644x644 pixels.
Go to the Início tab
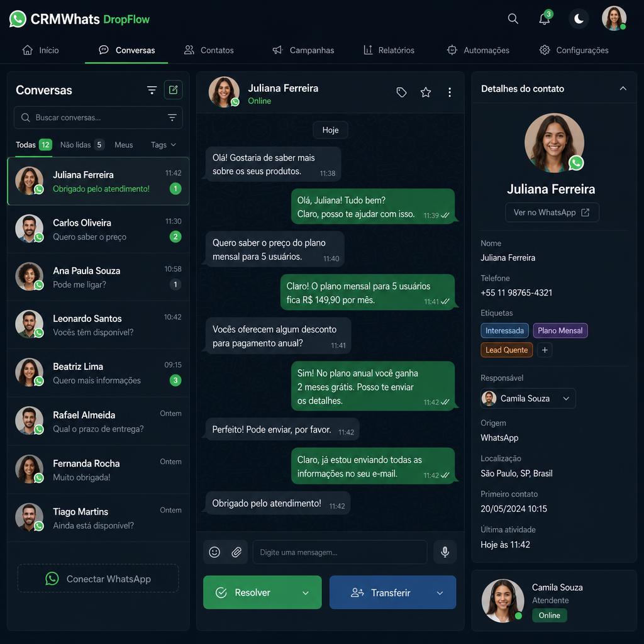40,50
